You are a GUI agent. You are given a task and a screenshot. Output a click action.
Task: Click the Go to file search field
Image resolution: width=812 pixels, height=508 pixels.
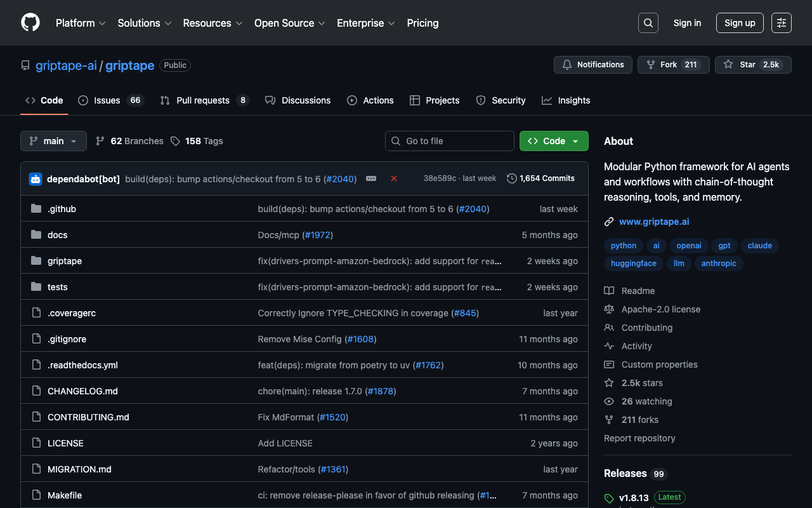tap(450, 141)
